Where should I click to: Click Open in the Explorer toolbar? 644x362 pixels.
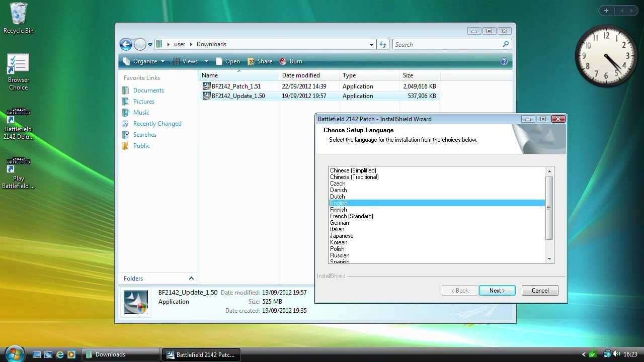(x=228, y=61)
